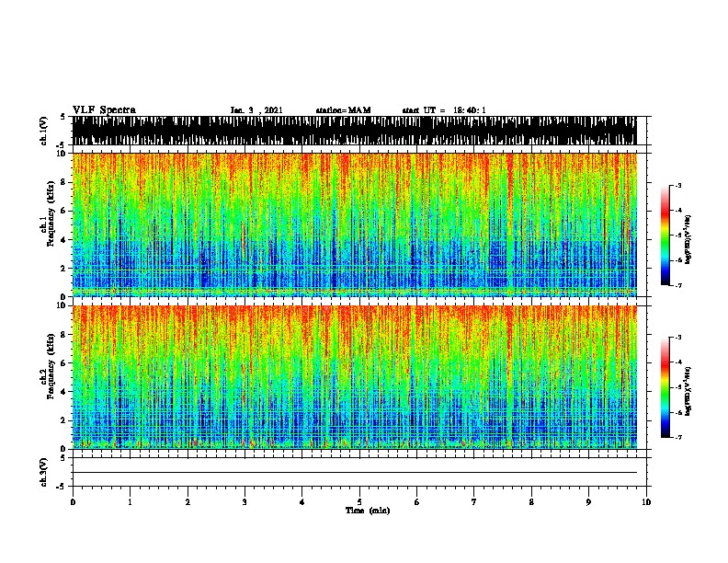Click time axis tick label "0"
Image resolution: width=728 pixels, height=563 pixels.
click(x=73, y=502)
